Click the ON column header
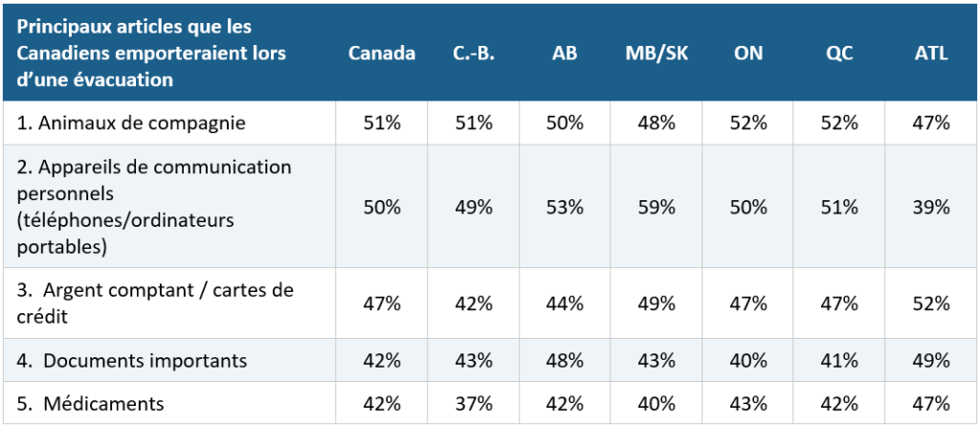The height and width of the screenshot is (427, 980). click(x=748, y=54)
